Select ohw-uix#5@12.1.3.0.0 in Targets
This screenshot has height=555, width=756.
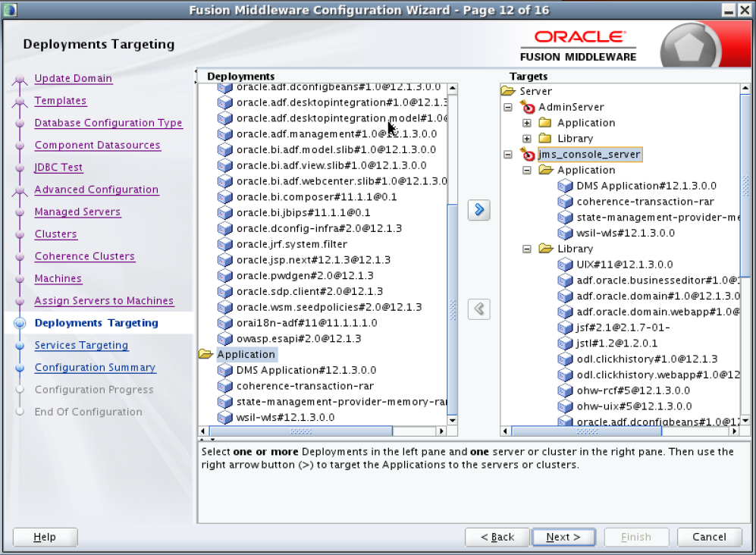(634, 406)
